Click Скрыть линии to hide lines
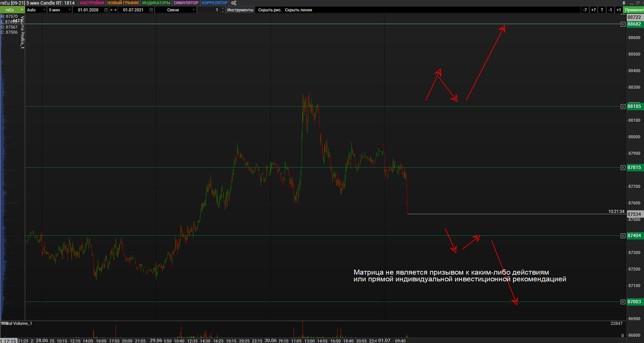 (298, 10)
